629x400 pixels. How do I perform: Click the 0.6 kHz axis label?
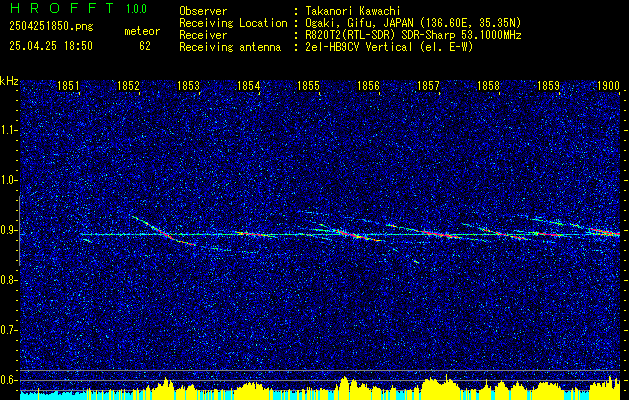pyautogui.click(x=9, y=380)
